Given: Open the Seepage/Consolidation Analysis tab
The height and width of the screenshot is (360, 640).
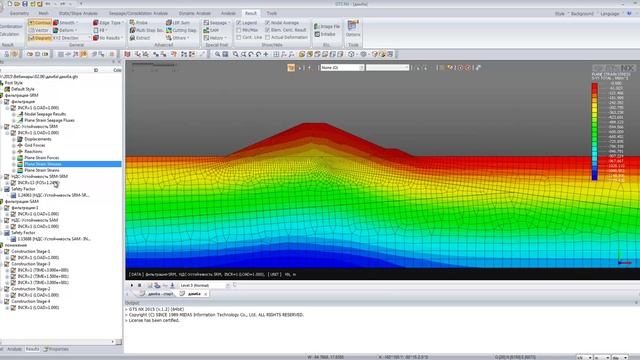Looking at the screenshot, I should point(138,13).
